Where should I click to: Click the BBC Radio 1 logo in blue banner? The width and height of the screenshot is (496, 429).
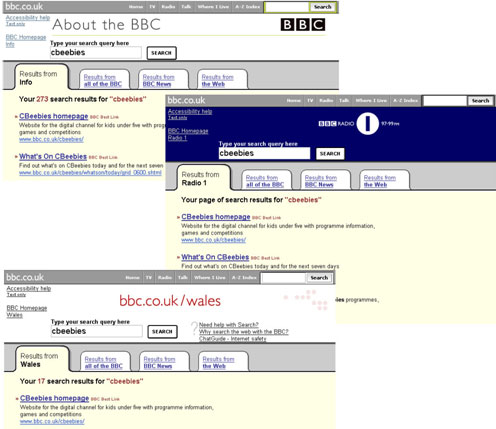[x=359, y=123]
